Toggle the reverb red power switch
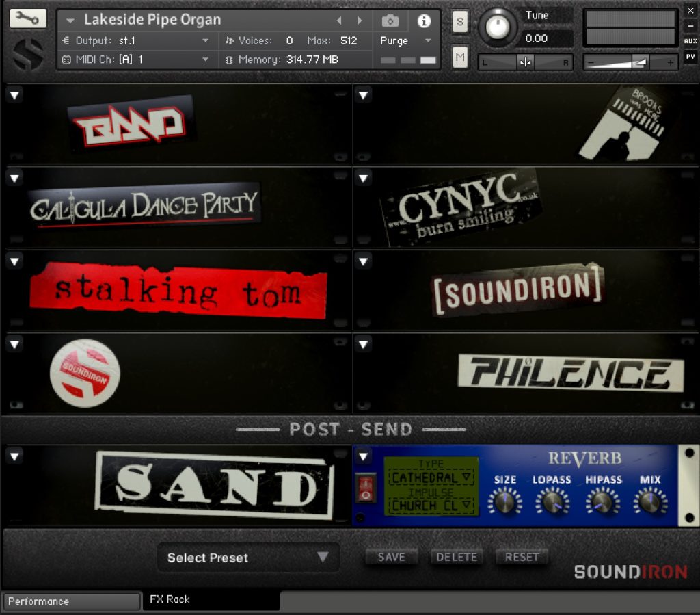Viewport: 700px width, 615px height. click(x=365, y=488)
